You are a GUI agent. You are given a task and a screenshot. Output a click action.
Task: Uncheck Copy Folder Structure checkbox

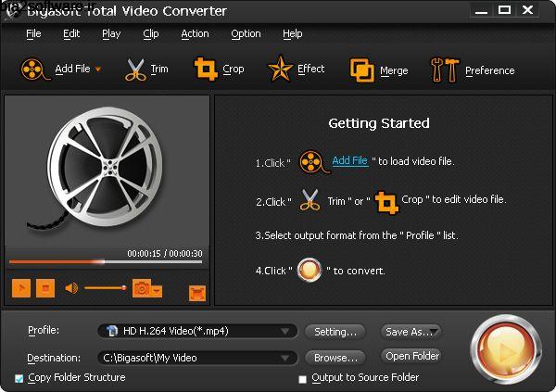pyautogui.click(x=19, y=378)
